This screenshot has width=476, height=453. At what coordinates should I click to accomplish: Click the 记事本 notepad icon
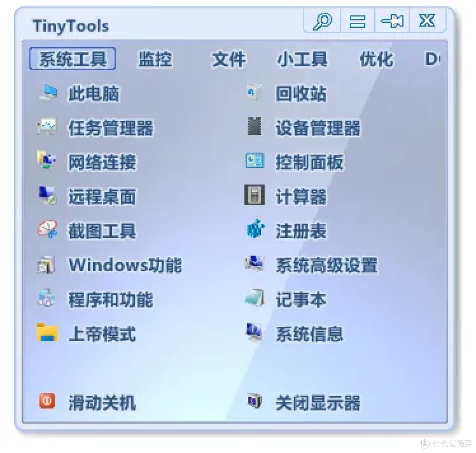255,297
